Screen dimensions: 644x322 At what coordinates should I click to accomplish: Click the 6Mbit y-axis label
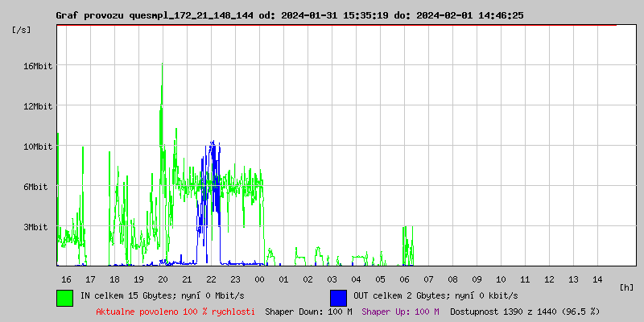click(36, 187)
